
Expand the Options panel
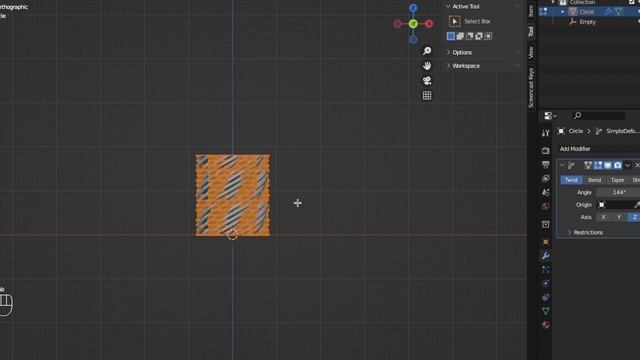click(448, 52)
